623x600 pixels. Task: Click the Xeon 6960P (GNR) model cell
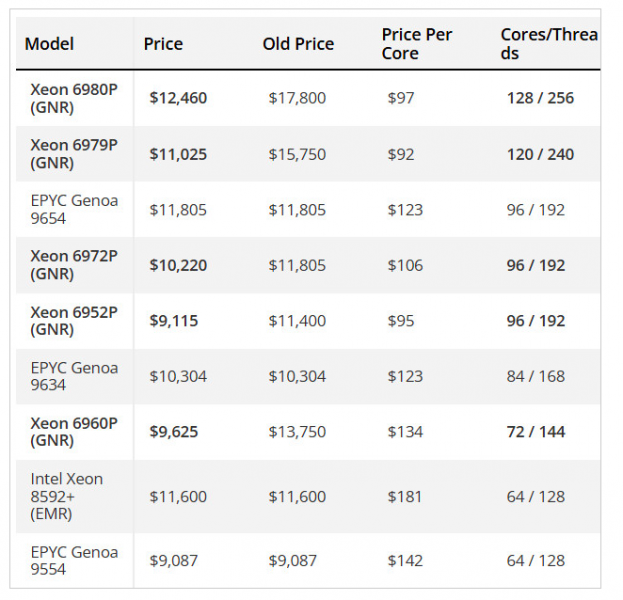pyautogui.click(x=74, y=432)
